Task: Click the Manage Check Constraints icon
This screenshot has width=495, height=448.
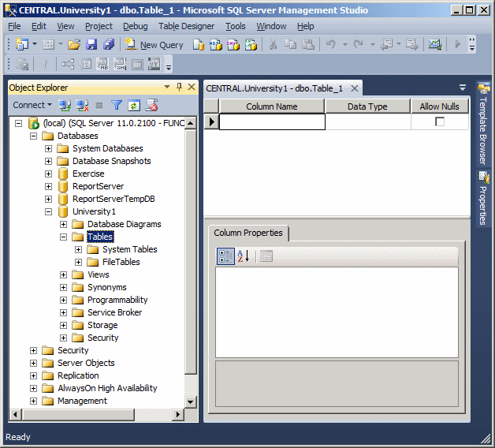Action: (137, 64)
